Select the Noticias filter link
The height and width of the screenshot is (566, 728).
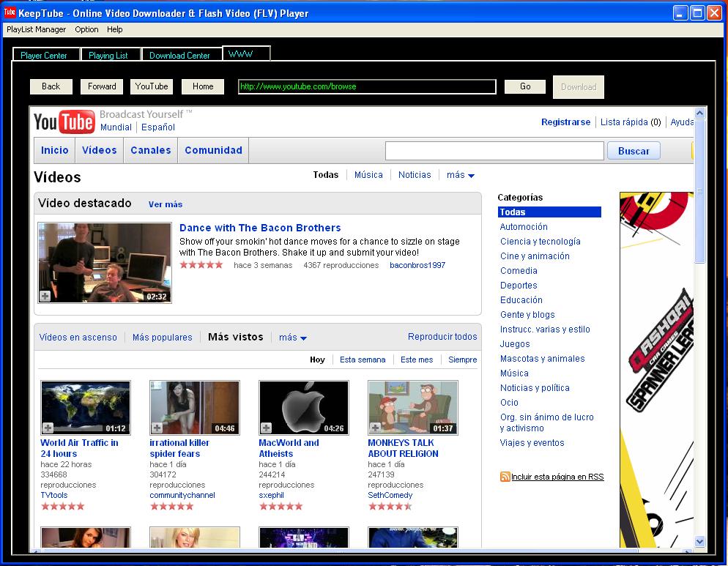[x=415, y=175]
